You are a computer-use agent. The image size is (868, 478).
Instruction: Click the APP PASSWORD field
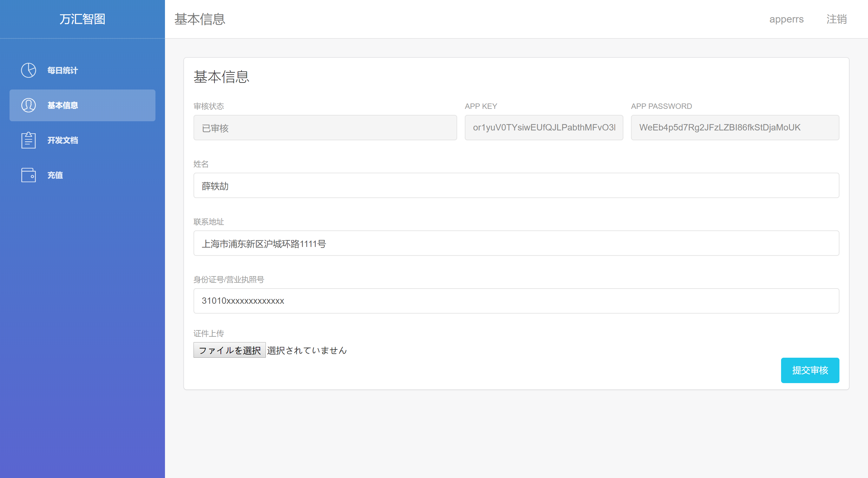point(734,128)
